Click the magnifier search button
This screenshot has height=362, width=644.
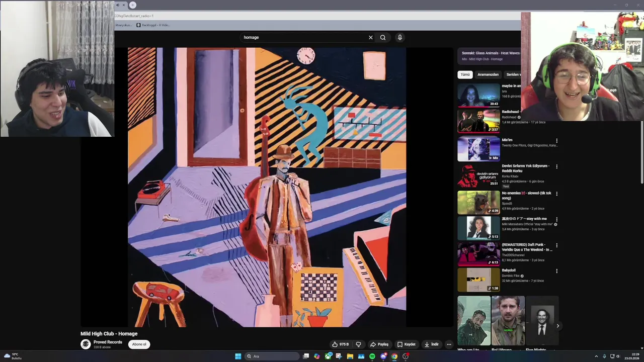click(383, 37)
